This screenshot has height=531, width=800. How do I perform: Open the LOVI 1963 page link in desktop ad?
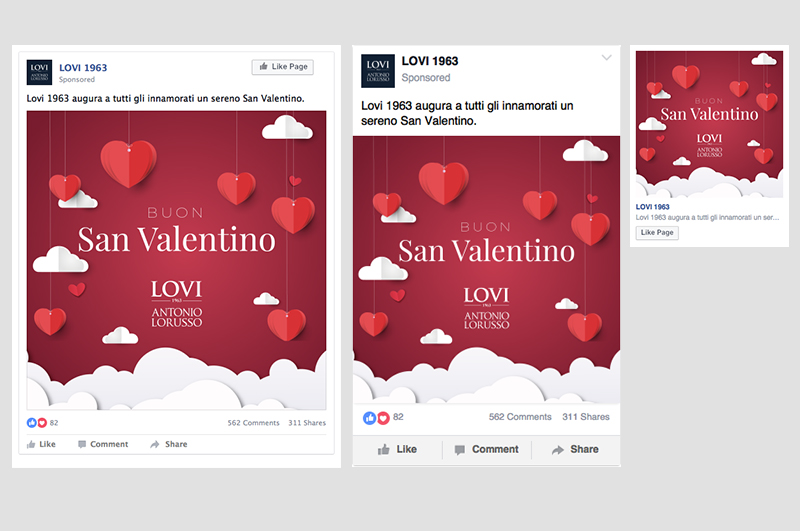[83, 68]
